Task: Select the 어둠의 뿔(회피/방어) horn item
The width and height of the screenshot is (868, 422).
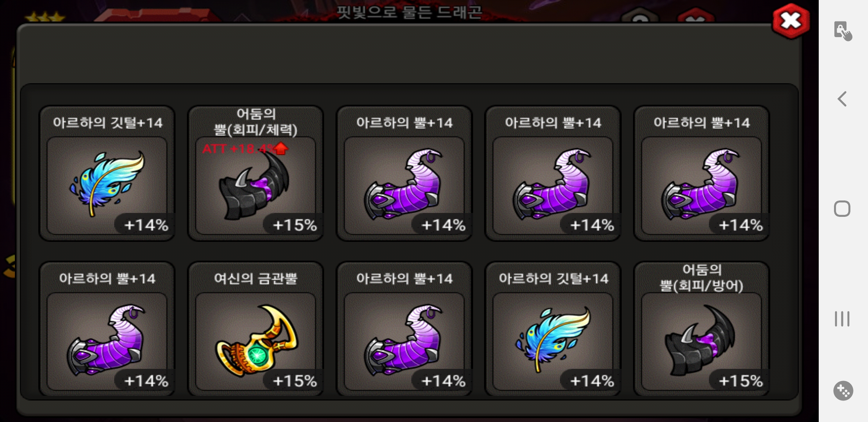Action: pos(701,329)
